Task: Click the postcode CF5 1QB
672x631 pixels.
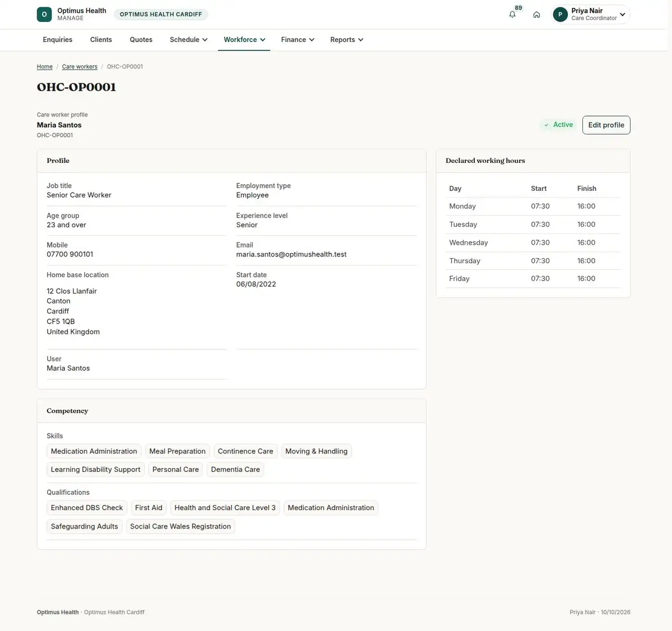Action: coord(60,321)
